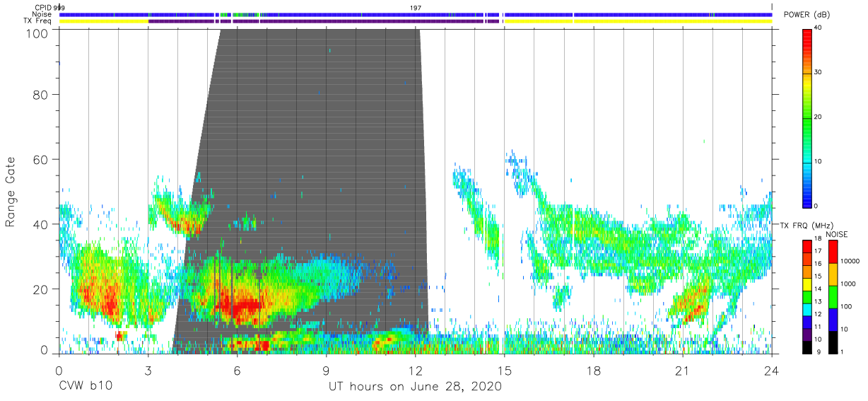Click the 'UT hours on June 28, 2020' axis title
This screenshot has width=868, height=401.
(414, 387)
